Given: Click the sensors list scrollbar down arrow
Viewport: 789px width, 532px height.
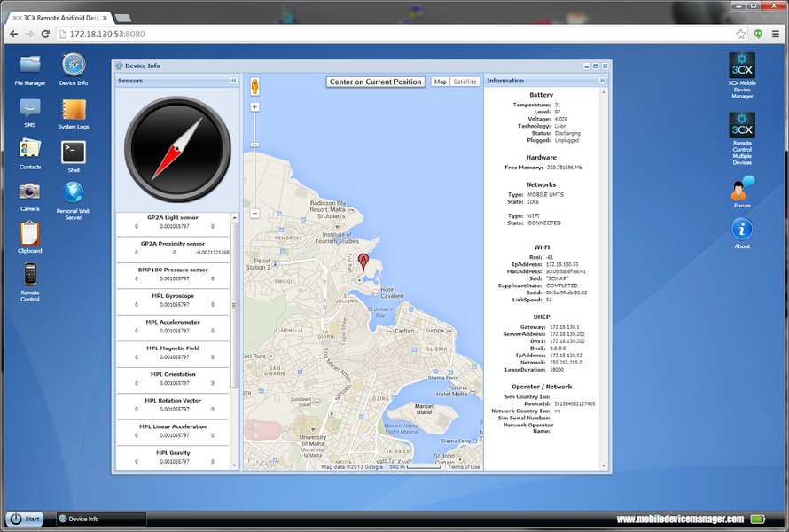Looking at the screenshot, I should tap(234, 465).
